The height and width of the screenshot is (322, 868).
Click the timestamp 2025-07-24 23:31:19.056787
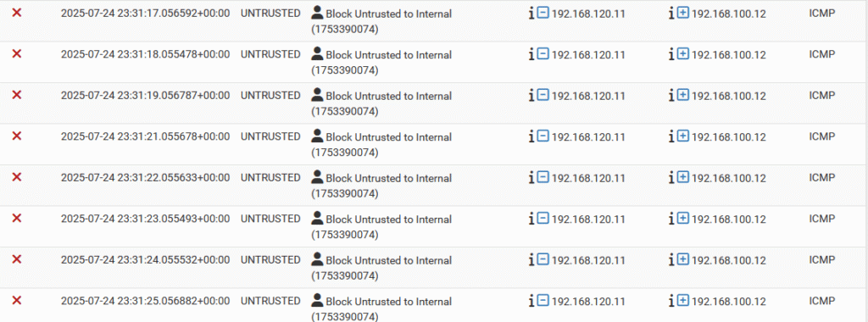coord(145,95)
